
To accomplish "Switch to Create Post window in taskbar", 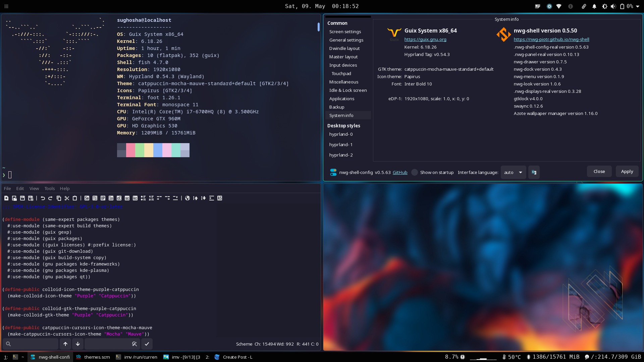I will click(233, 357).
